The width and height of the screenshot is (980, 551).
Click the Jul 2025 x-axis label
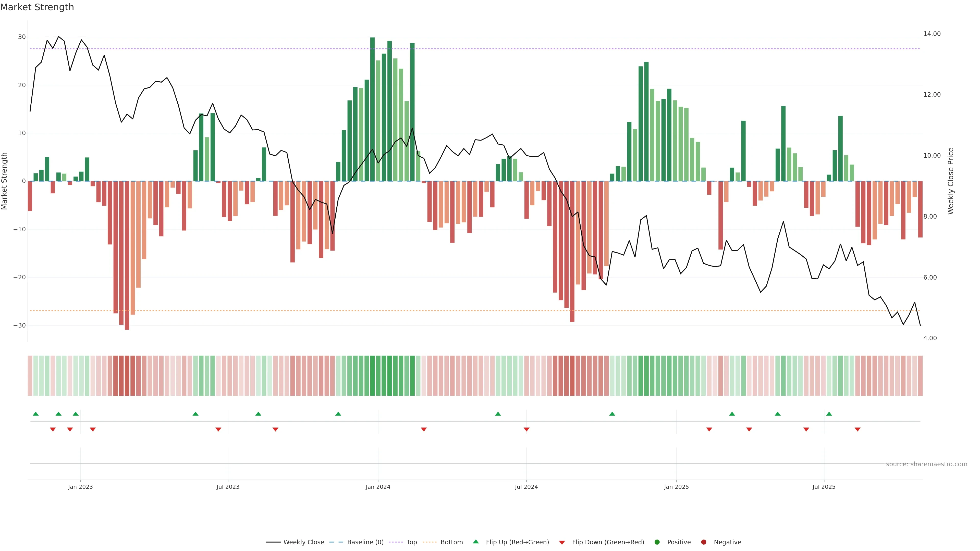click(x=824, y=487)
